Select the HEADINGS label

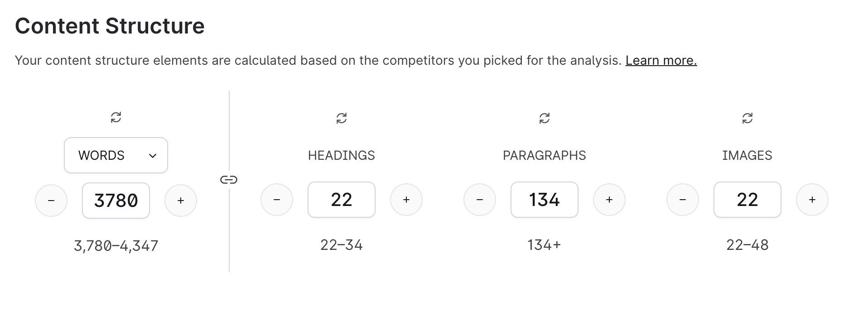click(341, 155)
